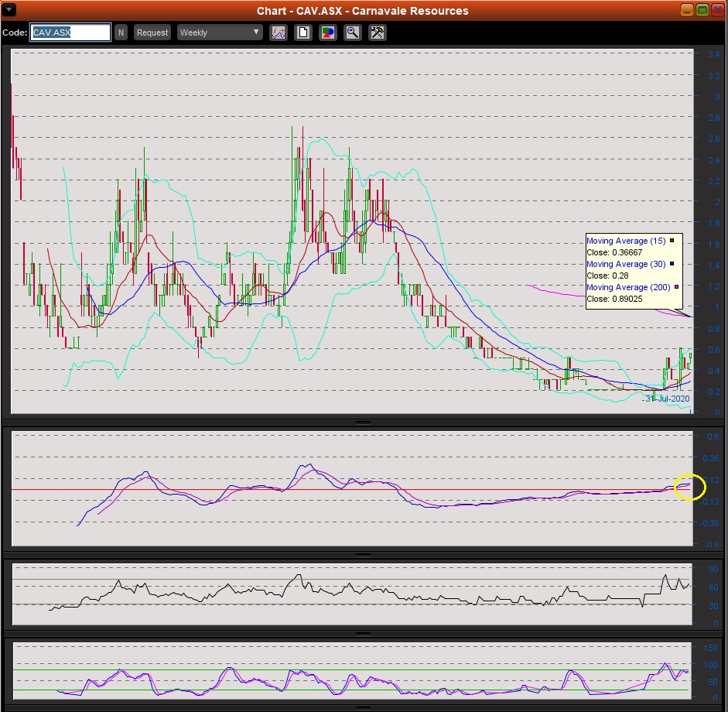Minimize the chart window
728x712 pixels.
(687, 10)
